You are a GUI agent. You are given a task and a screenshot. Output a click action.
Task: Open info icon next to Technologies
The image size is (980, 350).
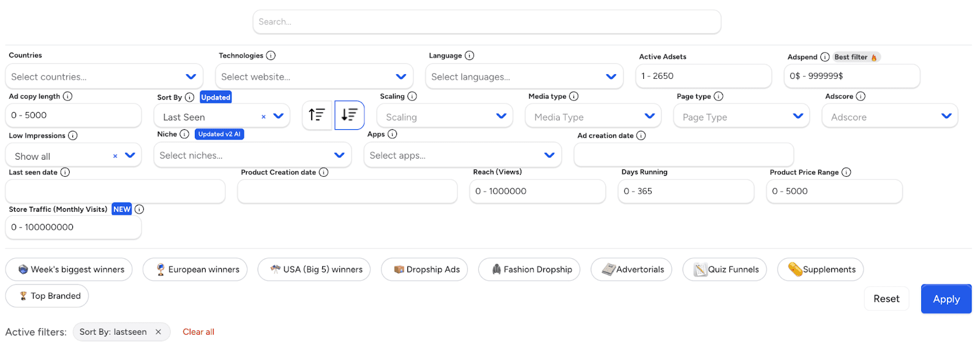click(271, 56)
